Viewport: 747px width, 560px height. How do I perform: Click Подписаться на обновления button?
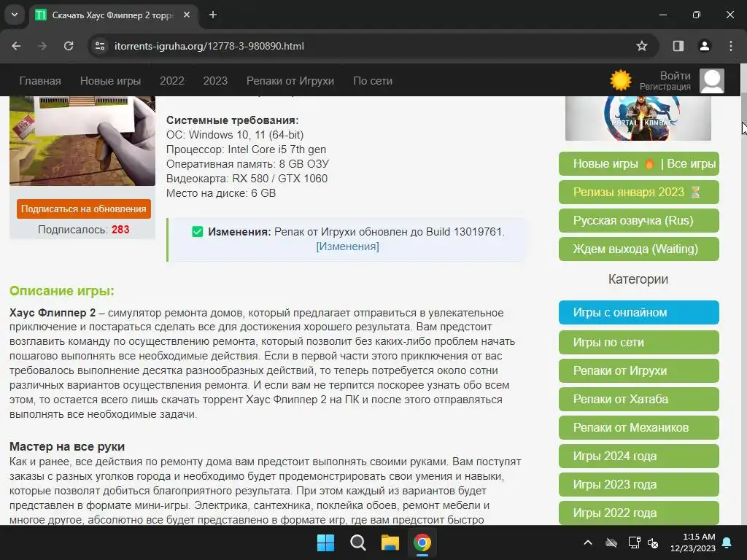(x=84, y=209)
